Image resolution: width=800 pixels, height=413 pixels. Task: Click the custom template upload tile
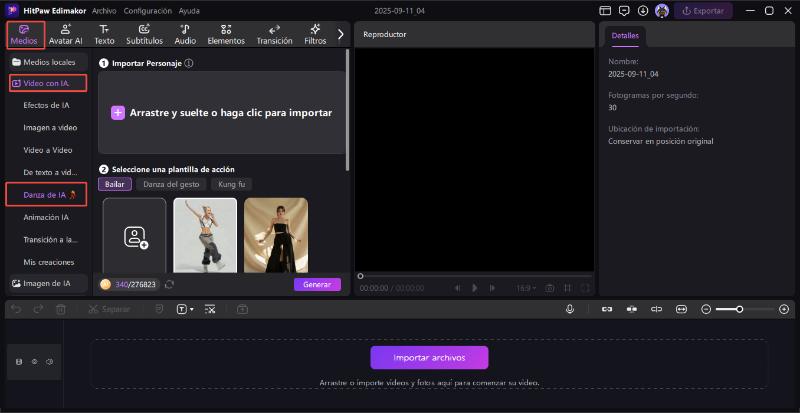135,235
